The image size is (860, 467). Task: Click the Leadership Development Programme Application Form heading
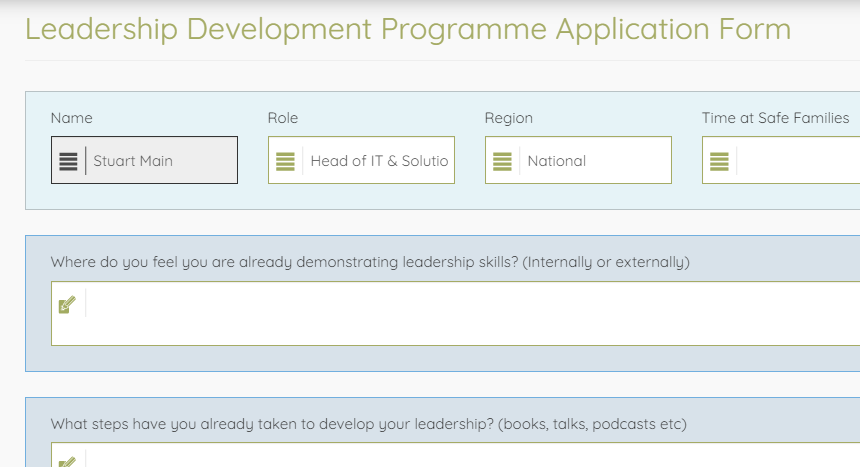[x=408, y=29]
